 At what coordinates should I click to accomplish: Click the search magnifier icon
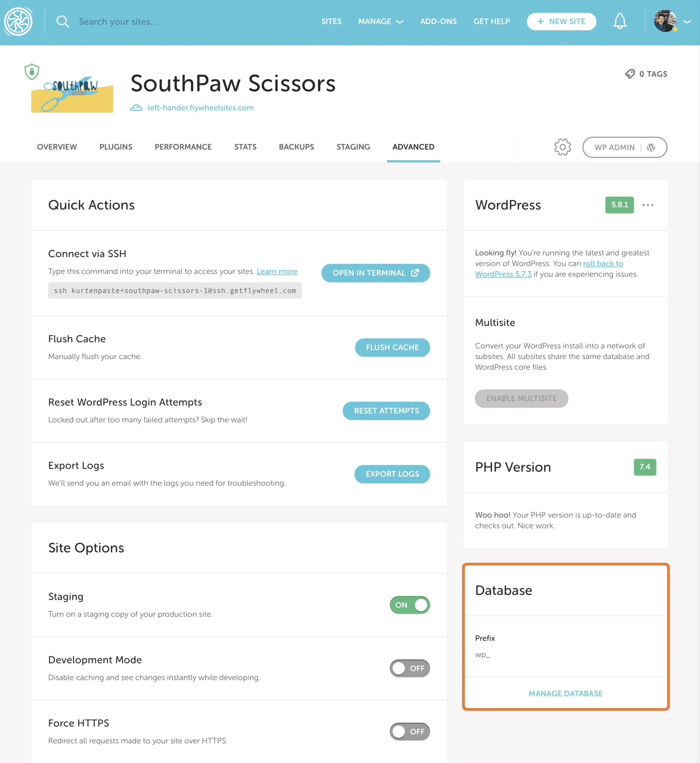pos(63,21)
